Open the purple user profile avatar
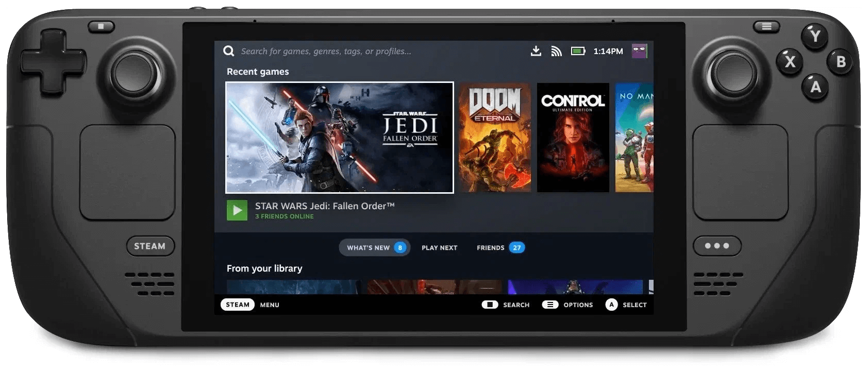 coord(639,51)
